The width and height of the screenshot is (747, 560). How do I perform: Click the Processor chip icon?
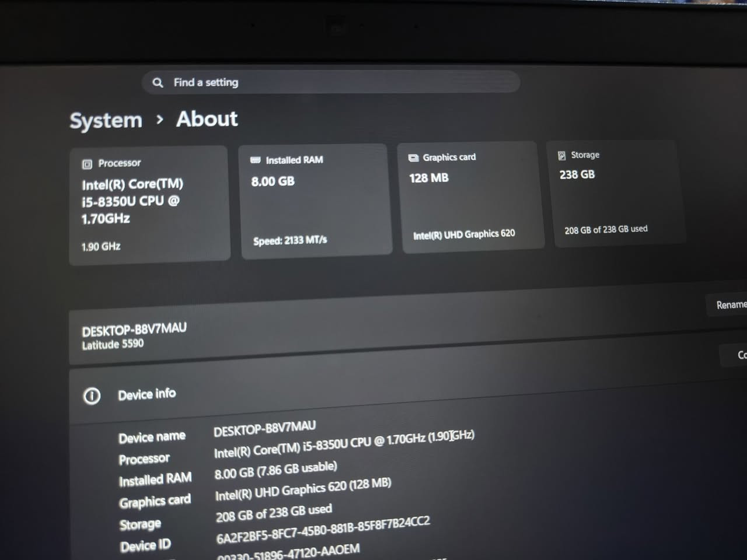pos(87,164)
